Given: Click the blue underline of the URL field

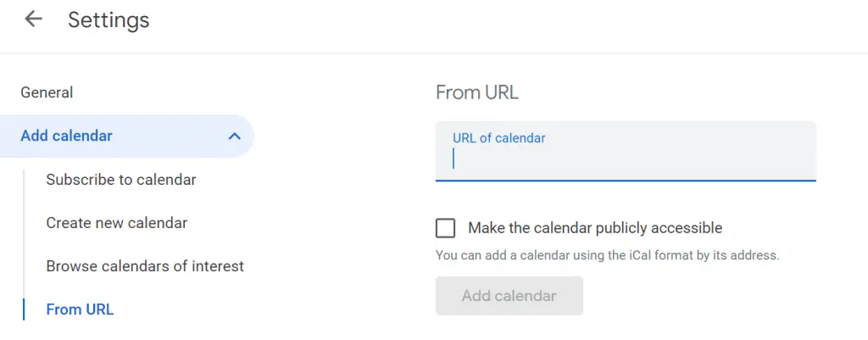Looking at the screenshot, I should click(x=626, y=180).
